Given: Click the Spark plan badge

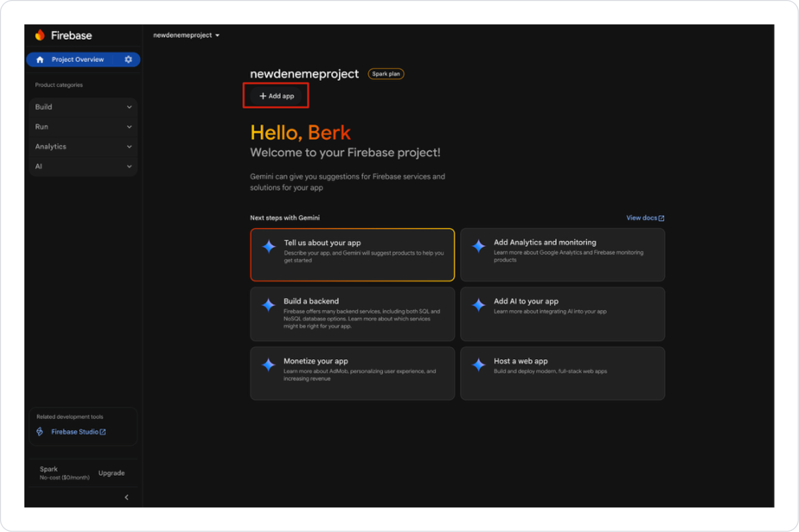Looking at the screenshot, I should [x=386, y=74].
